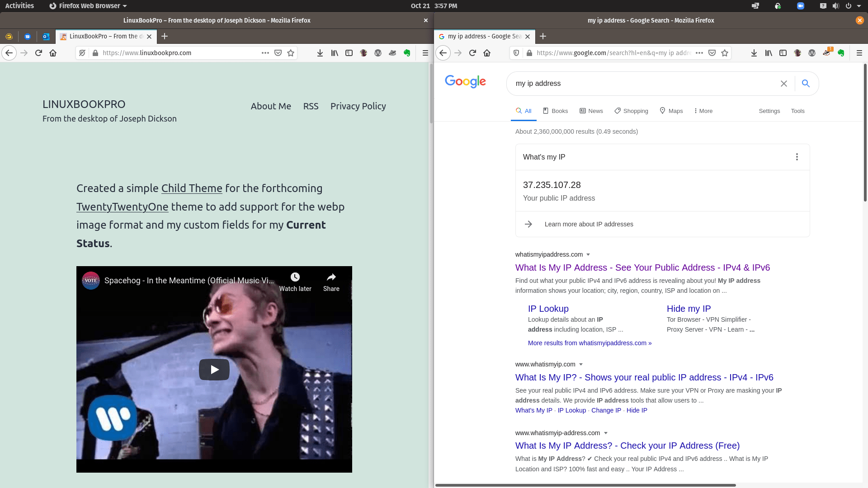This screenshot has height=488, width=868.
Task: Click Evernote extension icon in left window
Action: [x=407, y=53]
